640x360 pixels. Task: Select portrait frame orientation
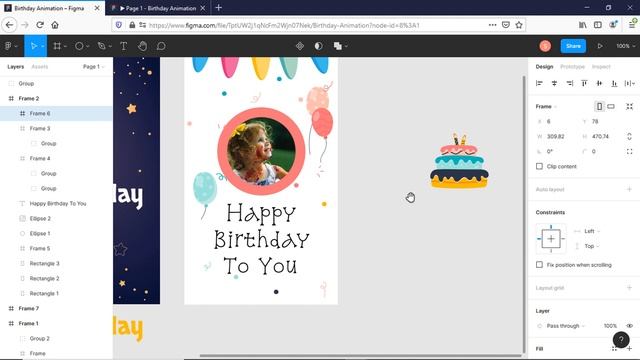(x=599, y=107)
